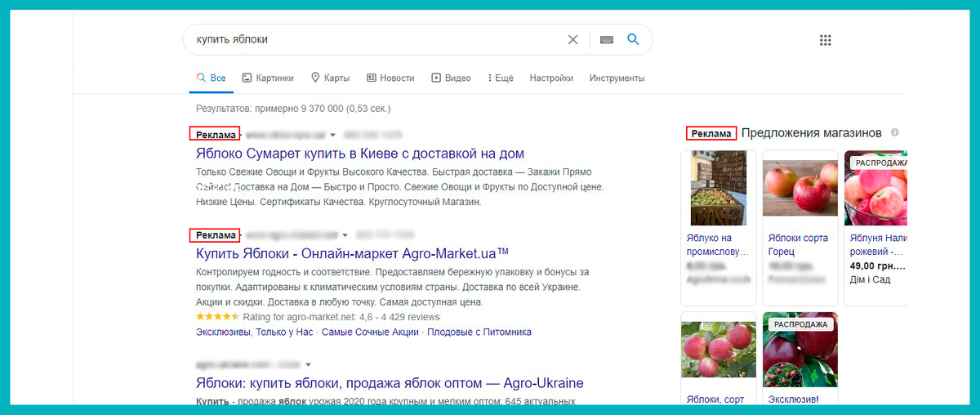Select the Все tab
980x415 pixels.
coord(211,78)
